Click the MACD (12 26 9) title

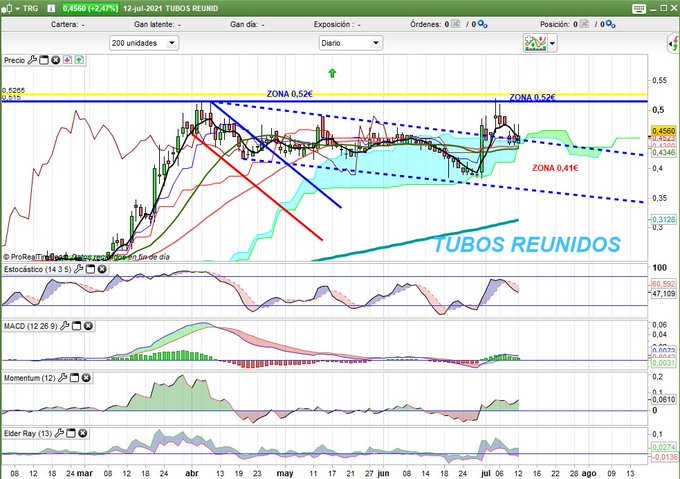[31, 326]
